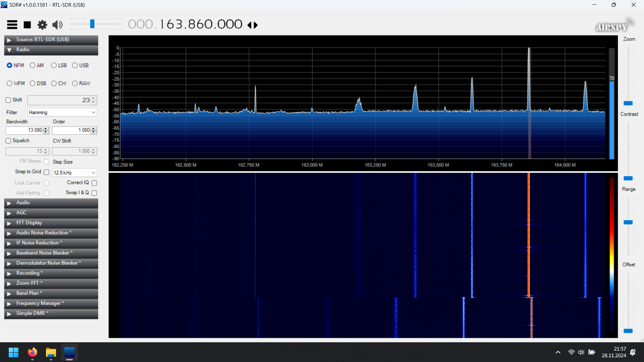Click the Airspy logo
The width and height of the screenshot is (644, 362).
(614, 25)
